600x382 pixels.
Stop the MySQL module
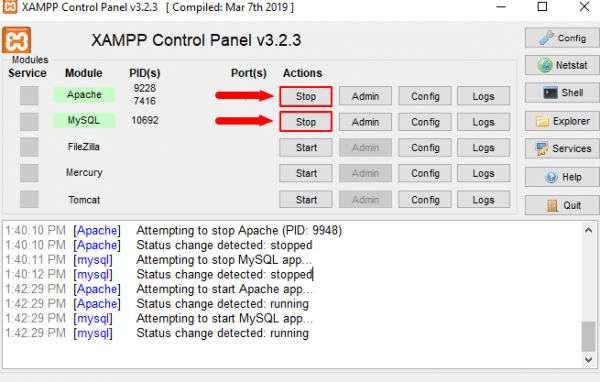(x=306, y=122)
